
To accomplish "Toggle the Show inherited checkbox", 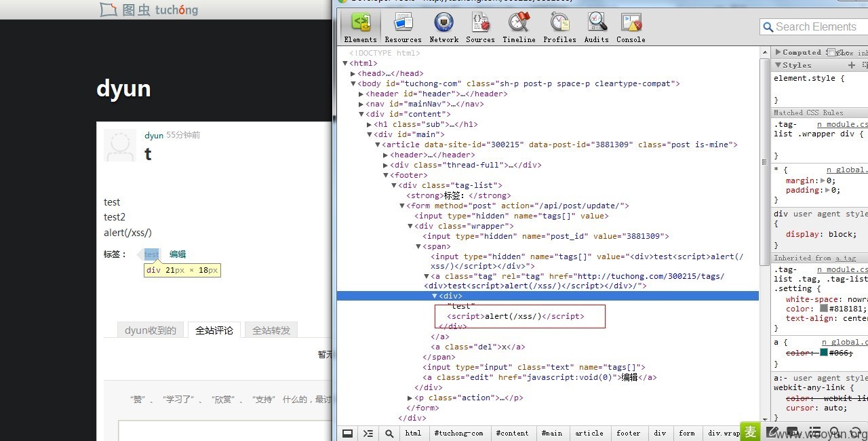I will (831, 52).
